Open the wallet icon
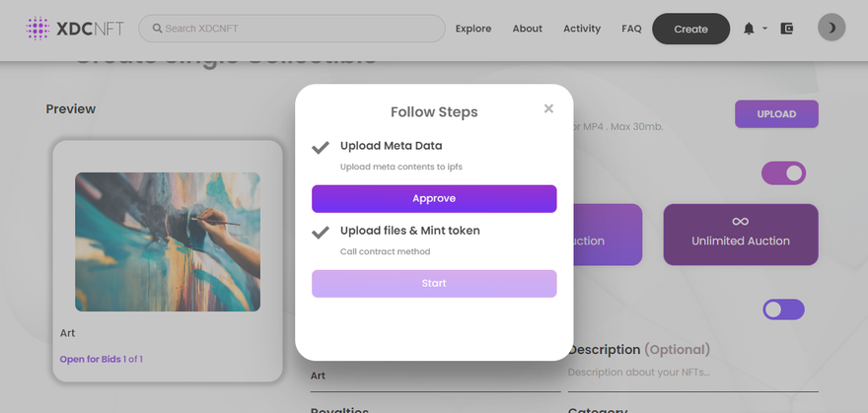This screenshot has width=868, height=413. tap(787, 29)
